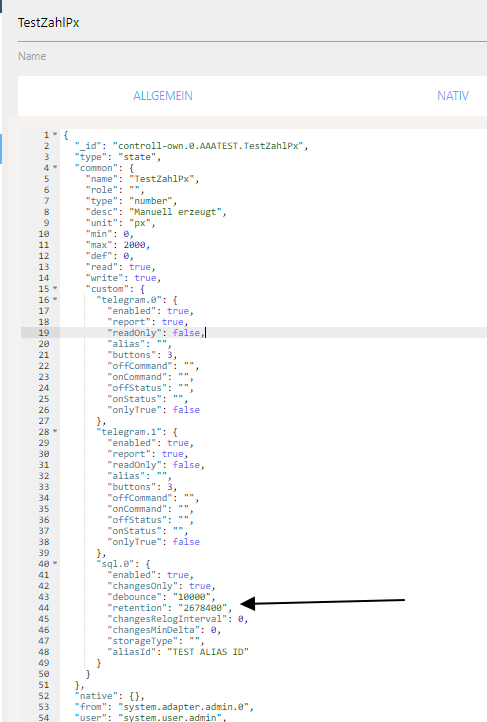This screenshot has width=487, height=722.
Task: Click the from value "system.adapter.admin.0"
Action: pyautogui.click(x=186, y=707)
